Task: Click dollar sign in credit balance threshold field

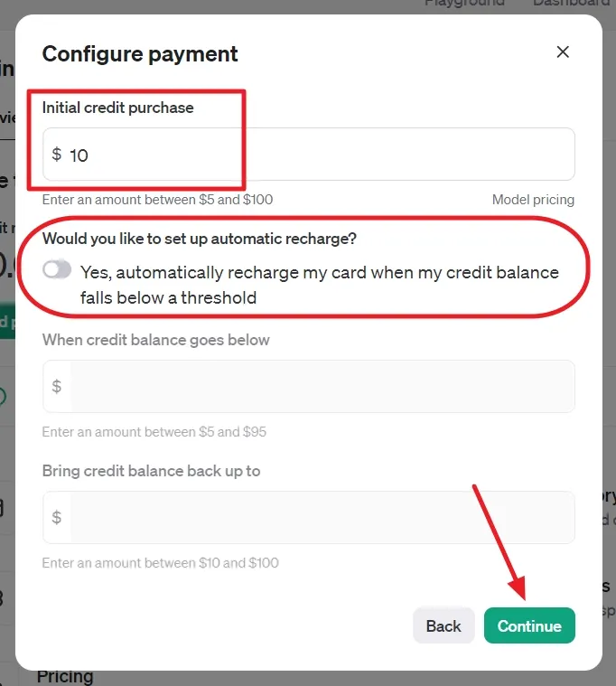Action: click(57, 387)
